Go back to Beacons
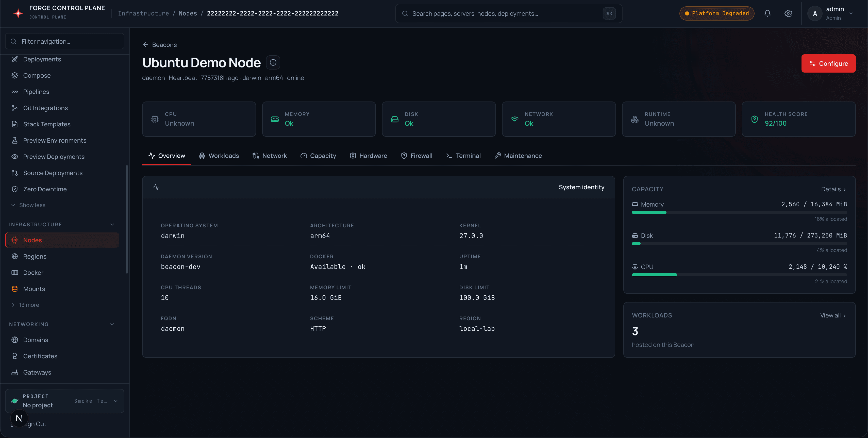The width and height of the screenshot is (868, 438). tap(160, 45)
